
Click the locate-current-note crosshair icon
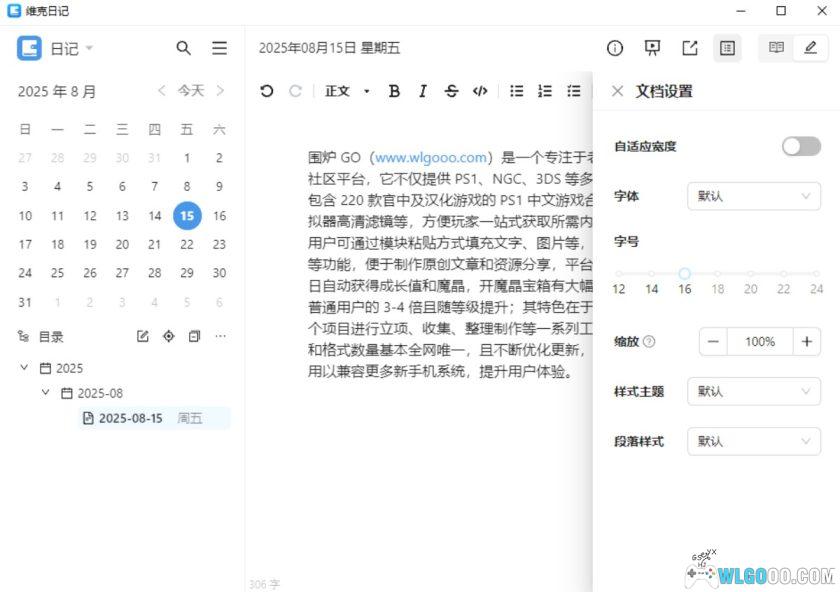(168, 336)
